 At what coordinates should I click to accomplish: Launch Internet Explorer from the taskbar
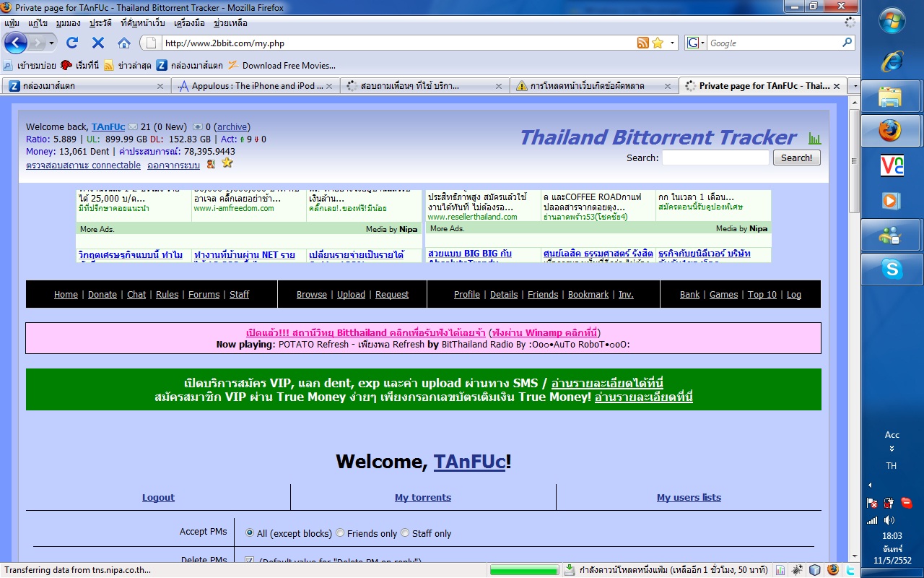[892, 61]
